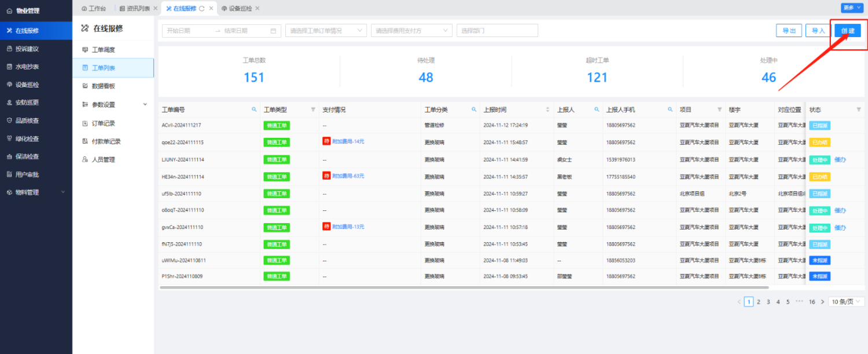Open the 上报人 column search icon
The image size is (868, 354).
(x=596, y=110)
